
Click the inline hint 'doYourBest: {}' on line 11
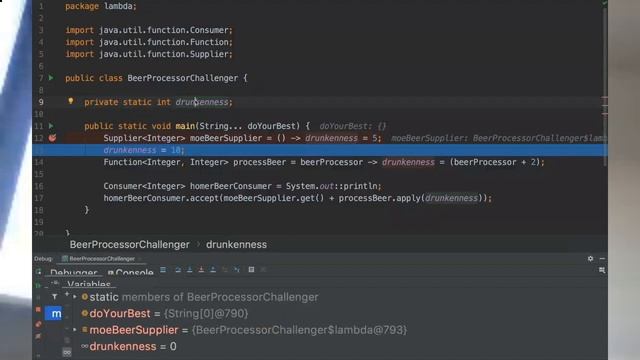(352, 126)
